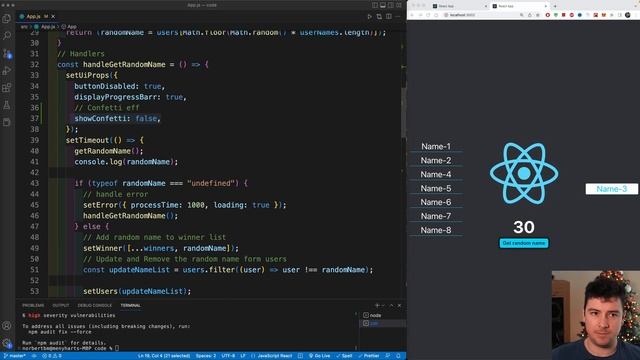Open notifications bell in status bar

pos(398,356)
